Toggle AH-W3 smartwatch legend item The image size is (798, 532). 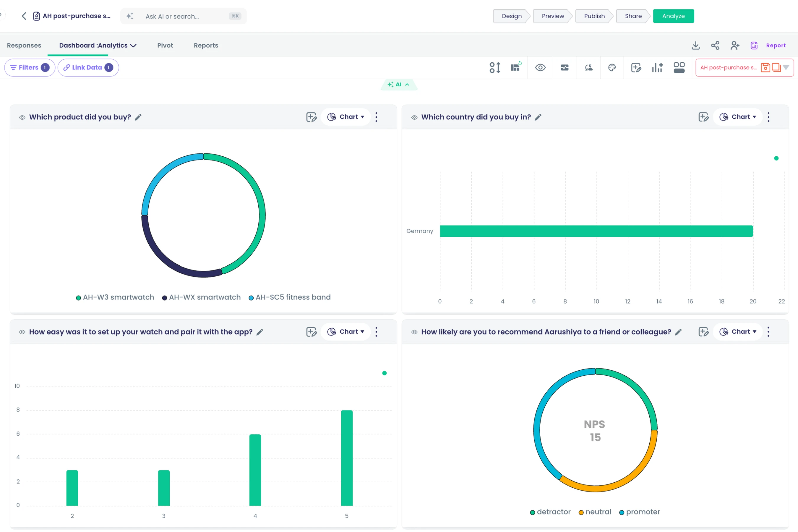(115, 297)
